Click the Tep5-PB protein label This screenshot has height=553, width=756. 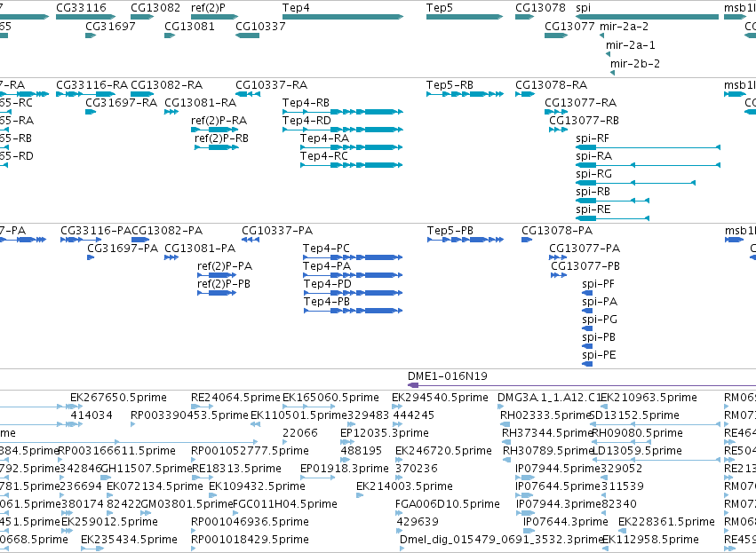click(450, 231)
